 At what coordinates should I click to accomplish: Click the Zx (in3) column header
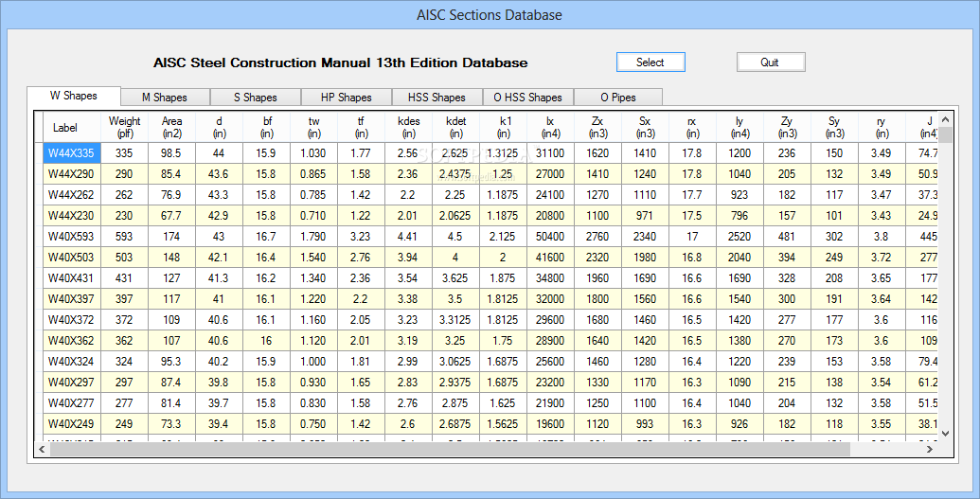tap(598, 128)
